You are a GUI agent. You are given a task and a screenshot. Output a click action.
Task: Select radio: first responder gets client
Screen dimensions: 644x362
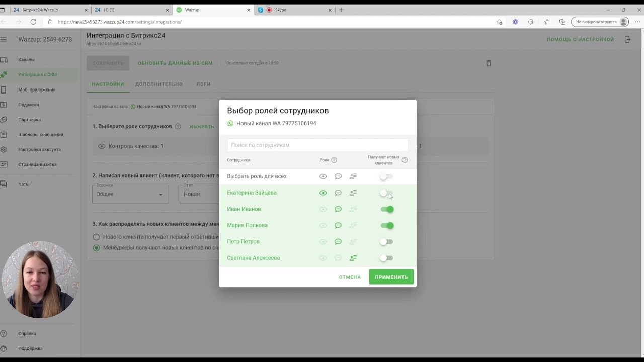point(96,237)
